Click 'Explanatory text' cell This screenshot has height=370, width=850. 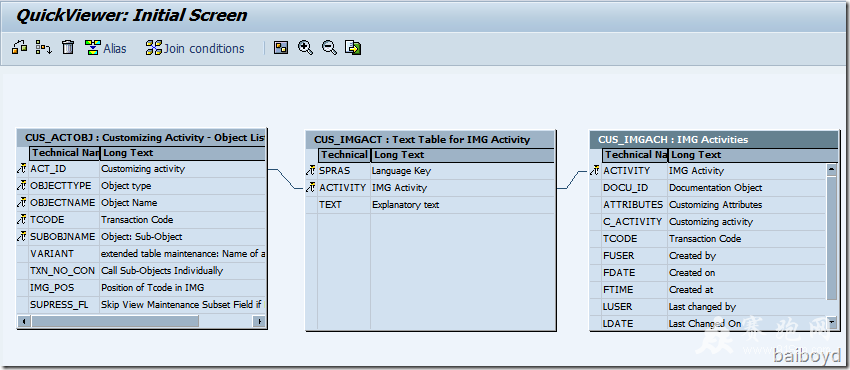[463, 205]
